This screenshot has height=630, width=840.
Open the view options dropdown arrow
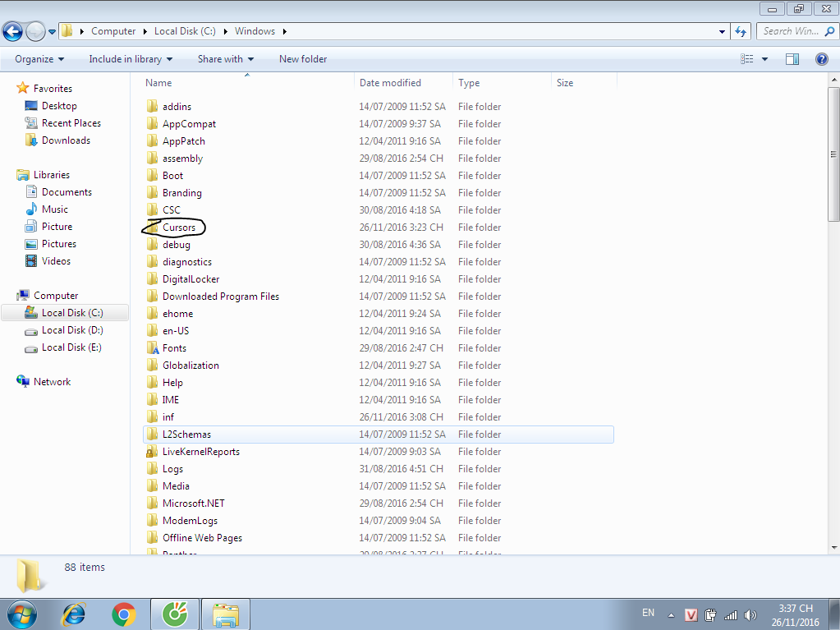(x=764, y=59)
